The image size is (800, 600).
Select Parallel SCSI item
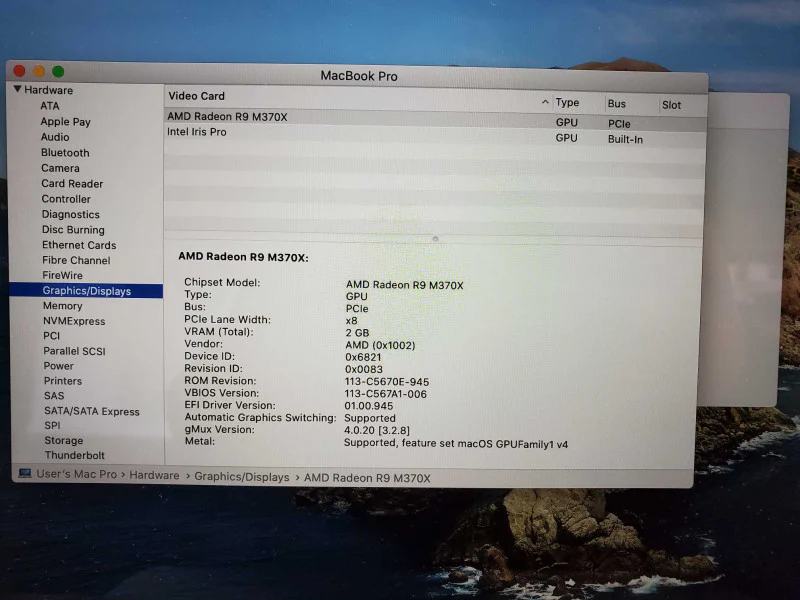click(74, 351)
